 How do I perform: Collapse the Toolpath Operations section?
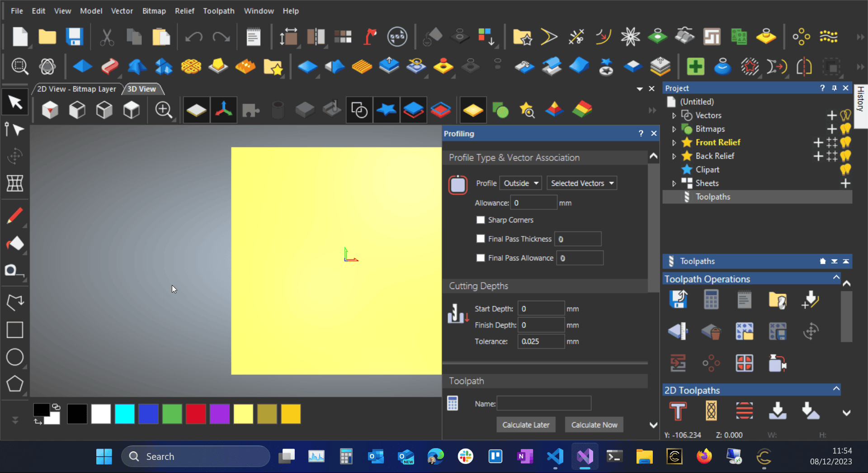(x=836, y=278)
